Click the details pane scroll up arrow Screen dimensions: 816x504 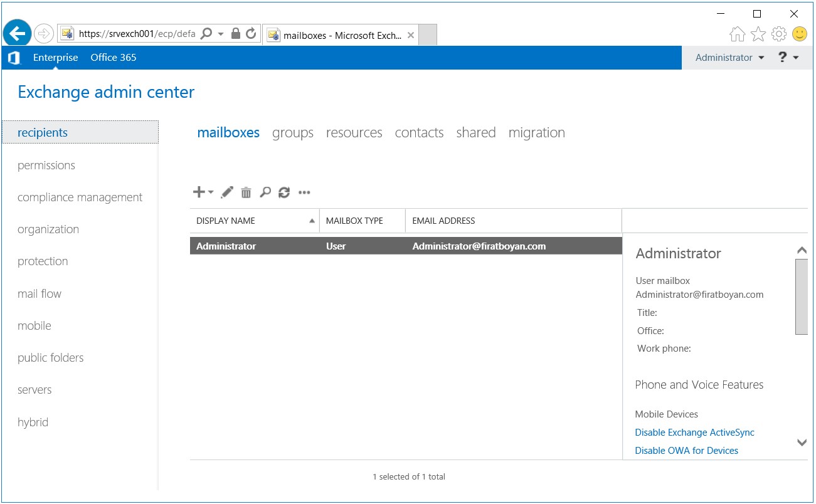(x=802, y=250)
